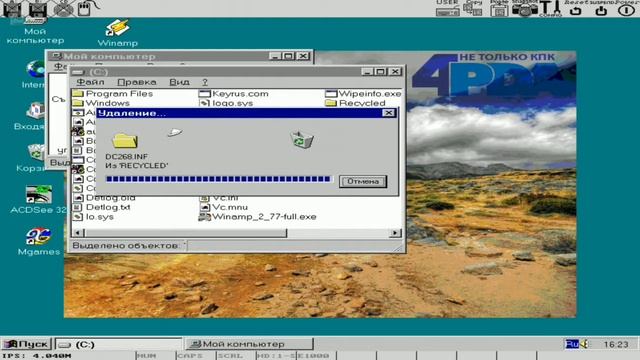Select the Program Files folder

113,93
